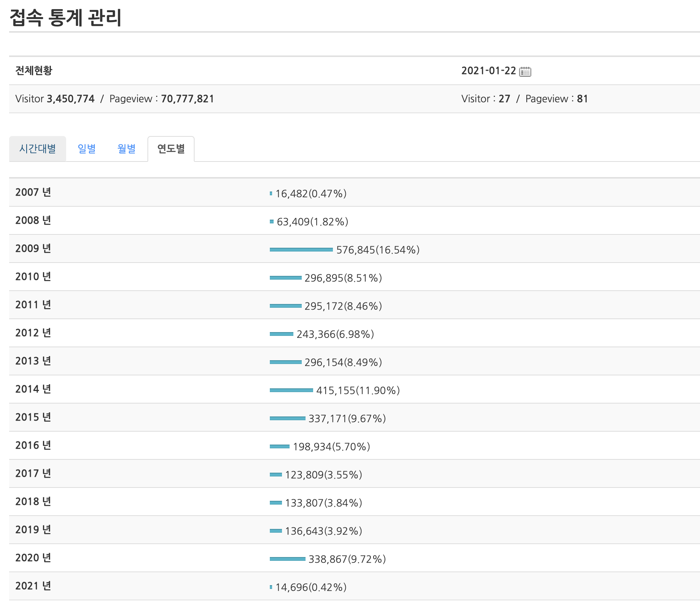Click total visitor count 3,450,774
The width and height of the screenshot is (700, 611).
[71, 99]
